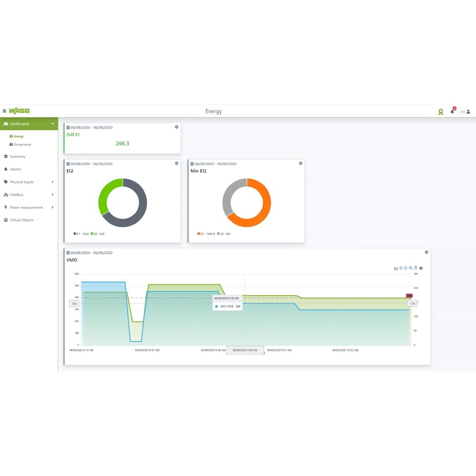Download VMO chart via plot export icon

[396, 268]
